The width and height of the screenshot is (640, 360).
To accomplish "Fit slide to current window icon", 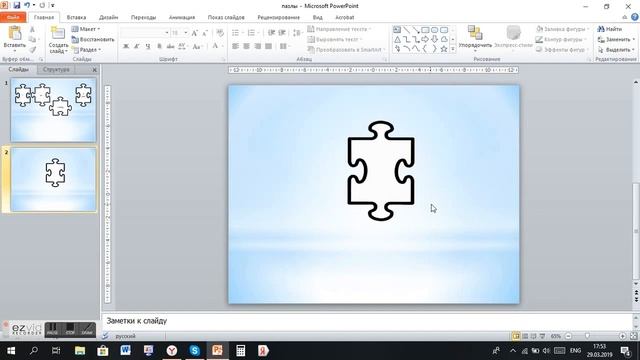I will (x=633, y=336).
